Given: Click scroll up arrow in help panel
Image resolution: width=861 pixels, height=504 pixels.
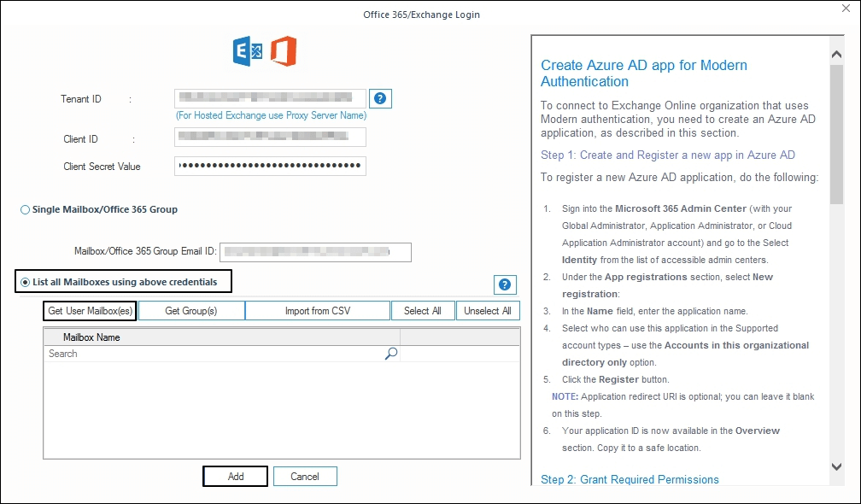Looking at the screenshot, I should (x=836, y=55).
